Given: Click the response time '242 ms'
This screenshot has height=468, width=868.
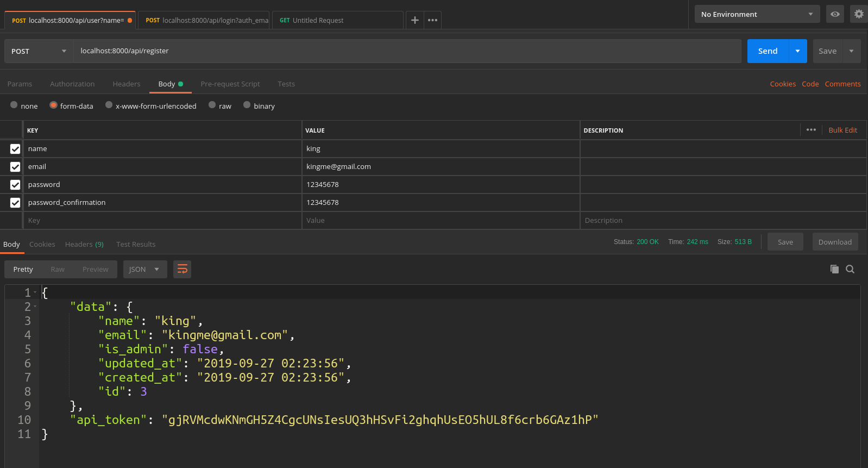Looking at the screenshot, I should tap(697, 242).
